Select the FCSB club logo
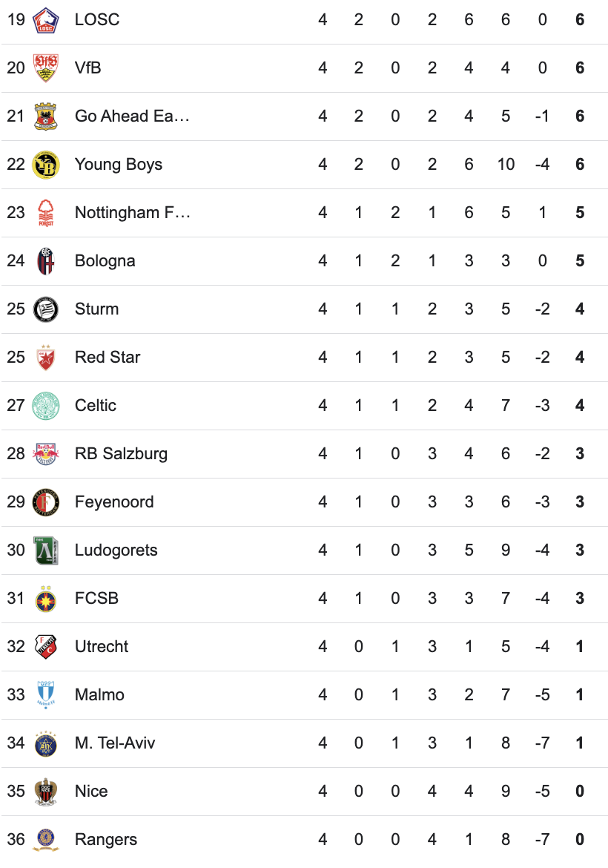 (x=46, y=599)
